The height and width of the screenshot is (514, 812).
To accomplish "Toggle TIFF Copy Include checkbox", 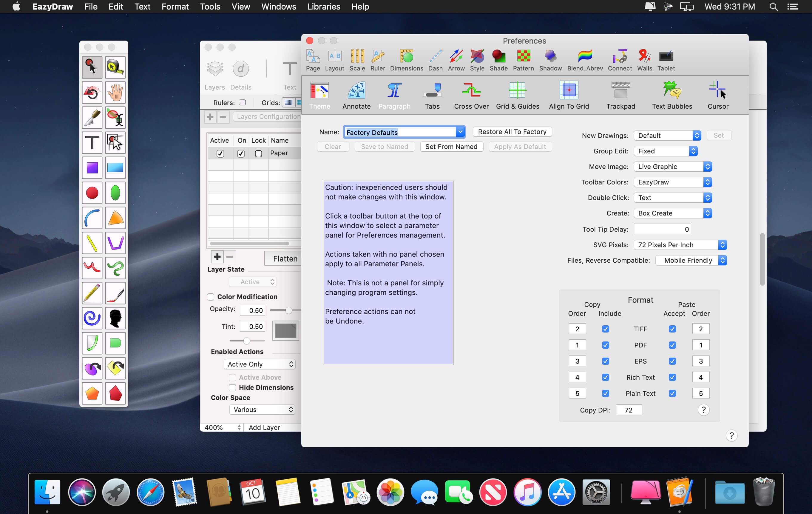I will (605, 329).
